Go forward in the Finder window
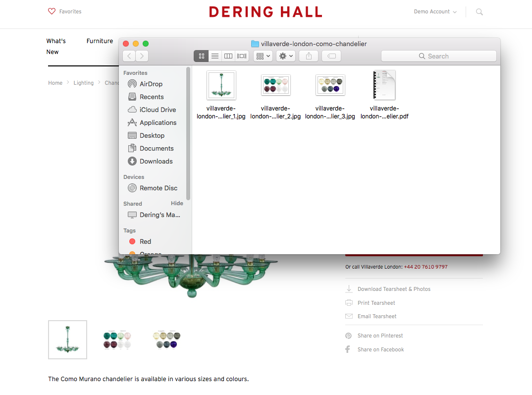 click(x=142, y=56)
